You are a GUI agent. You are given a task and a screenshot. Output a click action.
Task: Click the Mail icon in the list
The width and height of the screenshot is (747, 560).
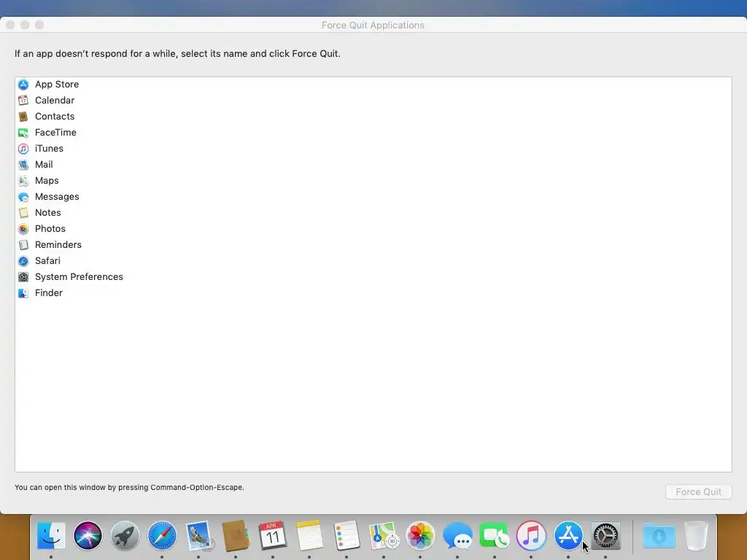[x=23, y=165]
